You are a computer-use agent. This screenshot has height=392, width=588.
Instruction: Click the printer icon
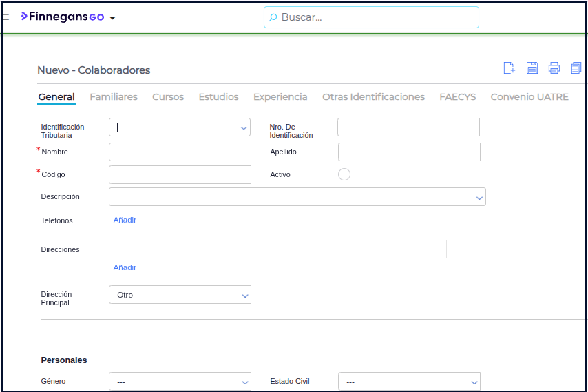554,68
